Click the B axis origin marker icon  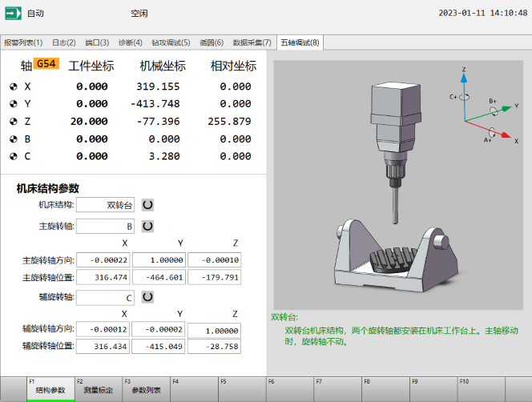coord(13,139)
